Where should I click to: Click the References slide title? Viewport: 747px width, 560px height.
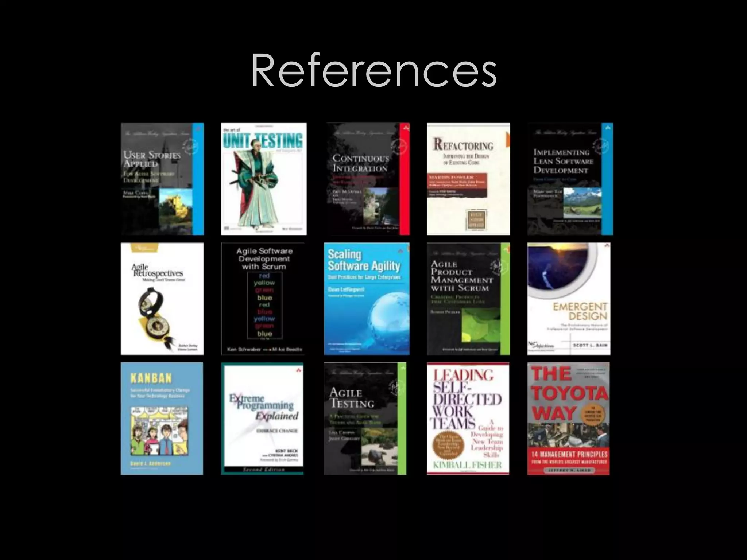point(374,70)
